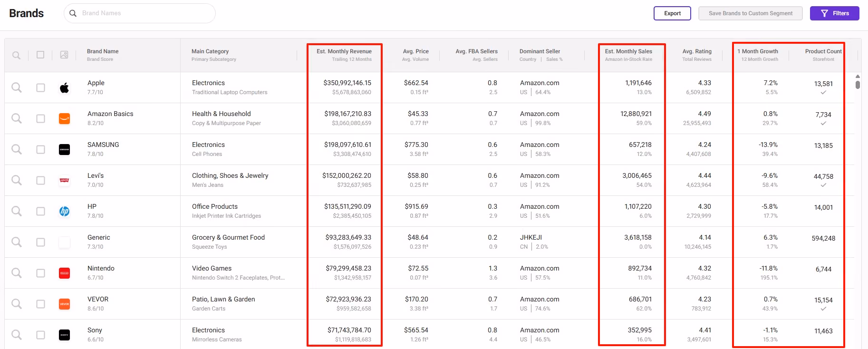The width and height of the screenshot is (868, 349).
Task: Click the magnifier icon in HP row
Action: pos(17,211)
